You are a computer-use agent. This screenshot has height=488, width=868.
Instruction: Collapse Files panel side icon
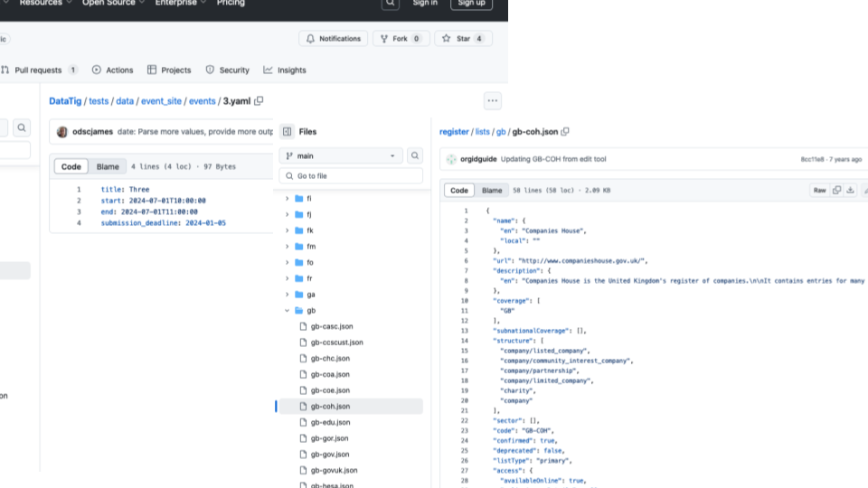pyautogui.click(x=287, y=132)
